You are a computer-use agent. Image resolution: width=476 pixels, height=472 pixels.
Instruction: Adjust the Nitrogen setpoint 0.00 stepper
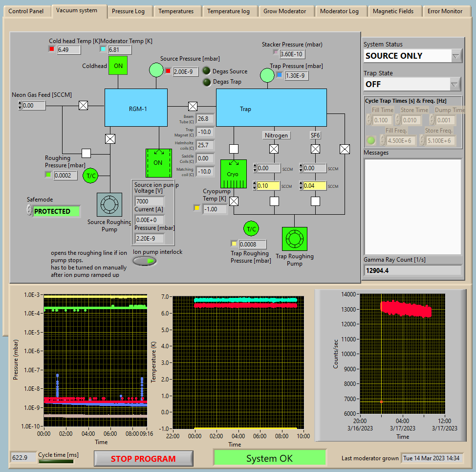coord(255,168)
